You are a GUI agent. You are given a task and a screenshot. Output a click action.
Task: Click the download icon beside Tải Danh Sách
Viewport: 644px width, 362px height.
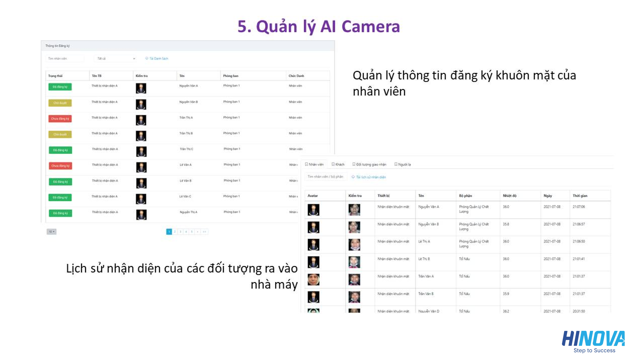tap(147, 58)
